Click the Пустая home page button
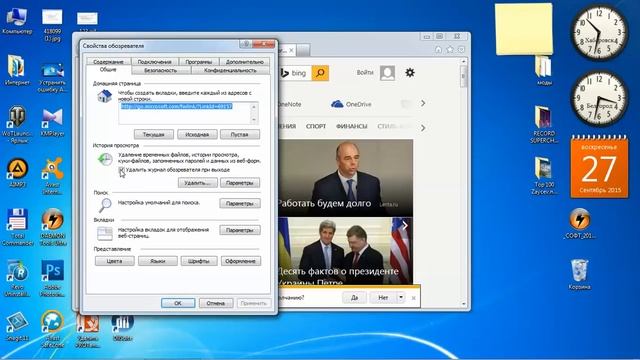The height and width of the screenshot is (360, 640). [240, 134]
